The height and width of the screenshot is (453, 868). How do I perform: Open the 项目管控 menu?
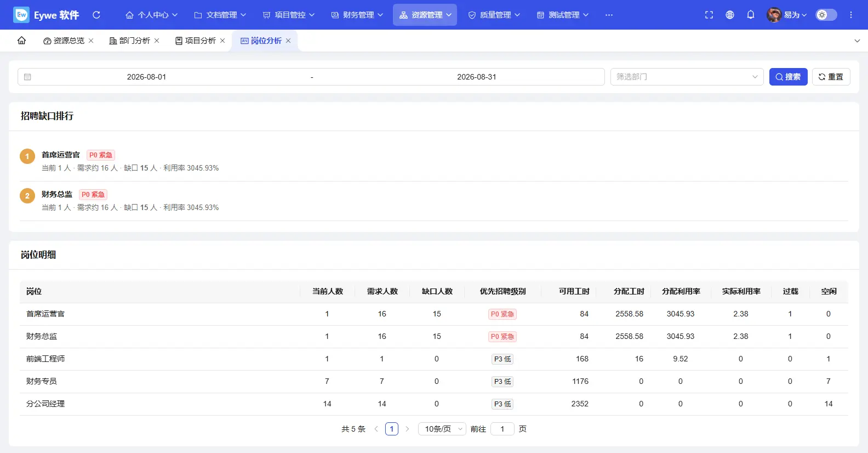289,15
